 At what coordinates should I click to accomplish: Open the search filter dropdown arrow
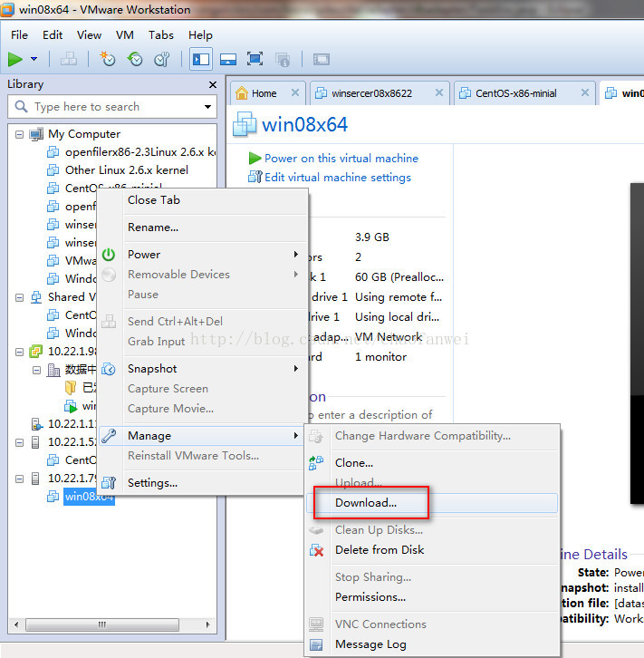coord(207,107)
